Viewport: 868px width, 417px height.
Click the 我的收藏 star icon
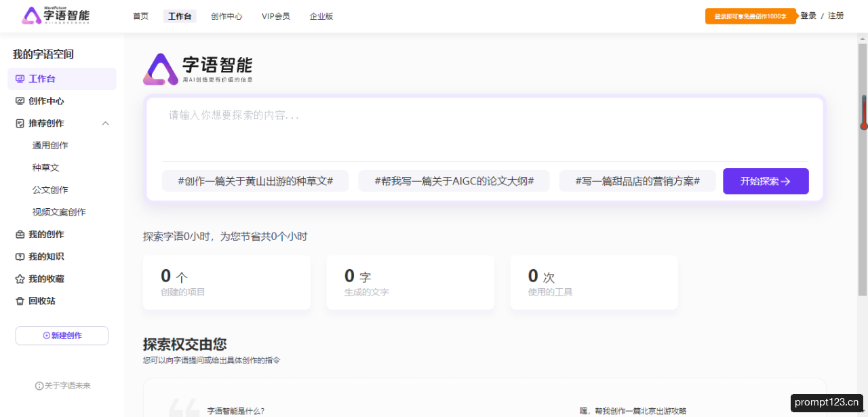[x=20, y=279]
